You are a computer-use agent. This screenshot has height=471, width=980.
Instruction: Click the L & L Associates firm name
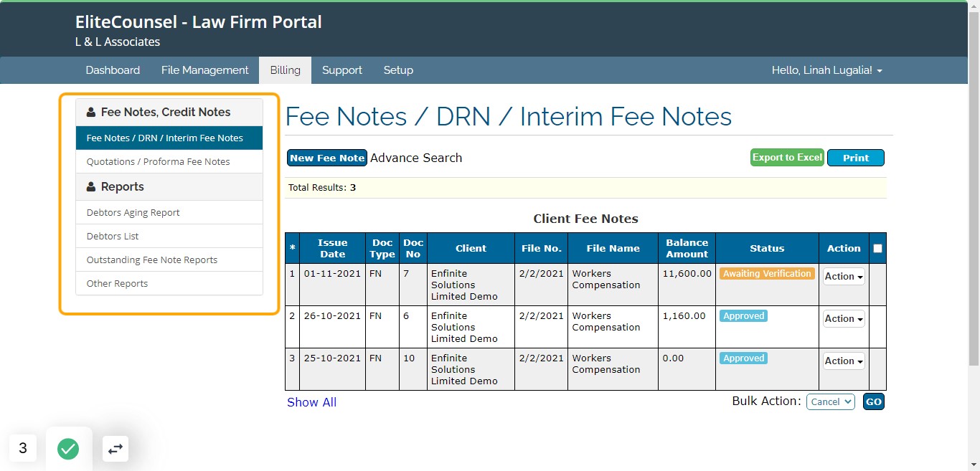click(x=118, y=42)
